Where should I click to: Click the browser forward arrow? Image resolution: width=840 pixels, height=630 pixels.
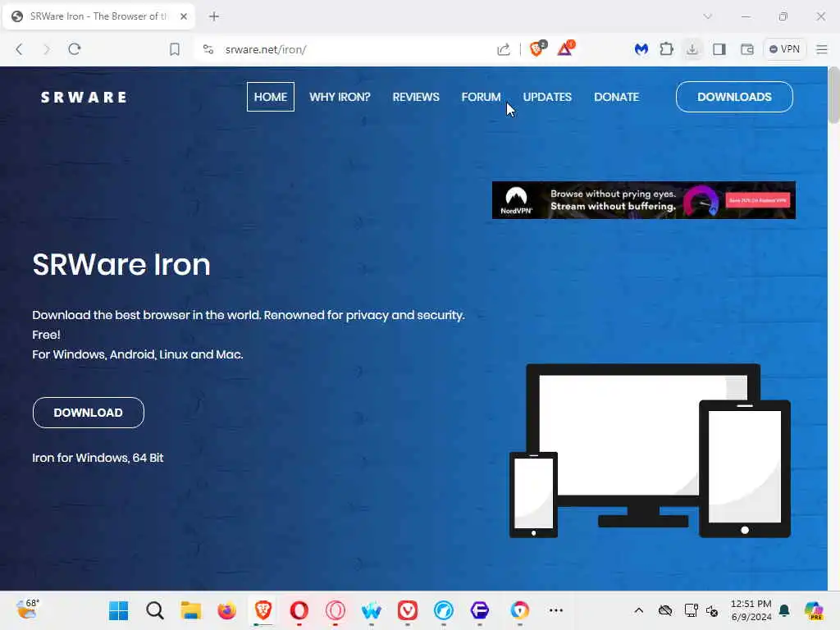click(x=47, y=49)
